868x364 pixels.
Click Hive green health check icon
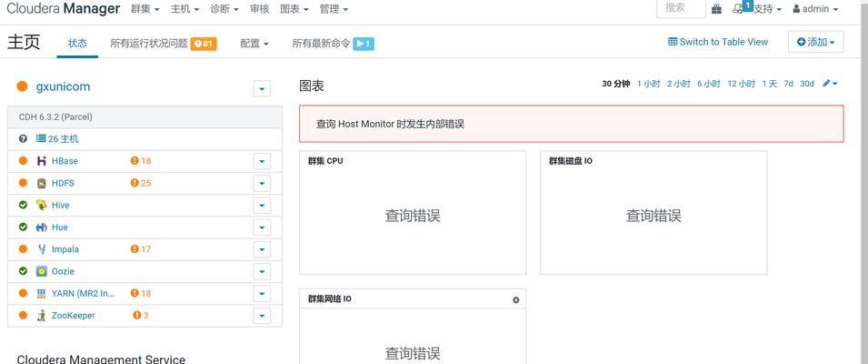[23, 205]
